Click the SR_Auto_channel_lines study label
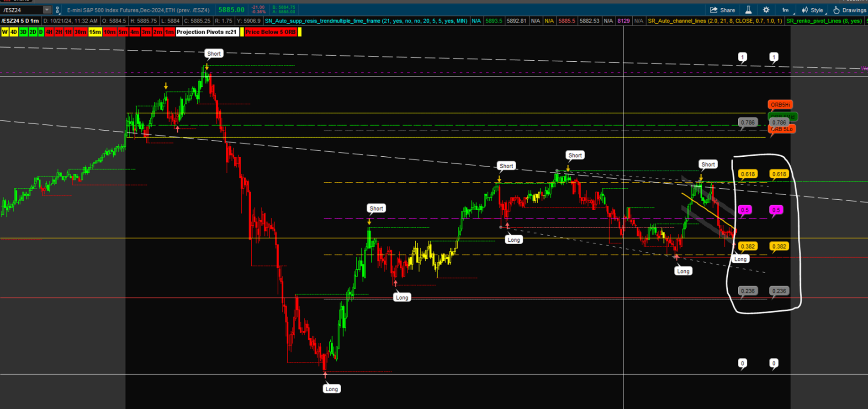 pos(715,21)
